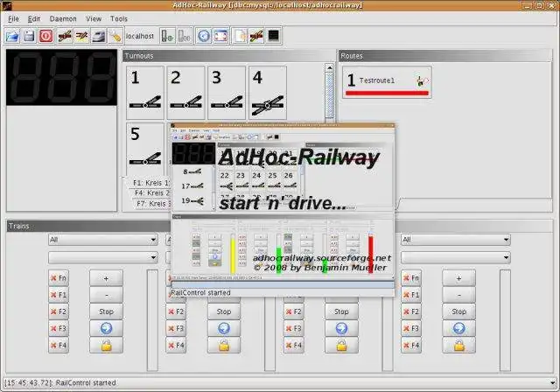The height and width of the screenshot is (392, 560).
Task: Click the Testroute1 route state icon
Action: (x=422, y=80)
